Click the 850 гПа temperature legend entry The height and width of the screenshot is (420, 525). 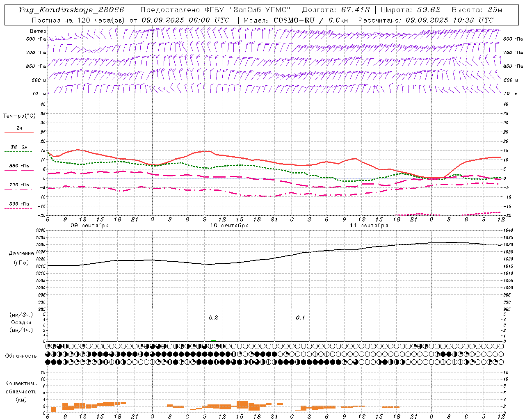click(19, 166)
